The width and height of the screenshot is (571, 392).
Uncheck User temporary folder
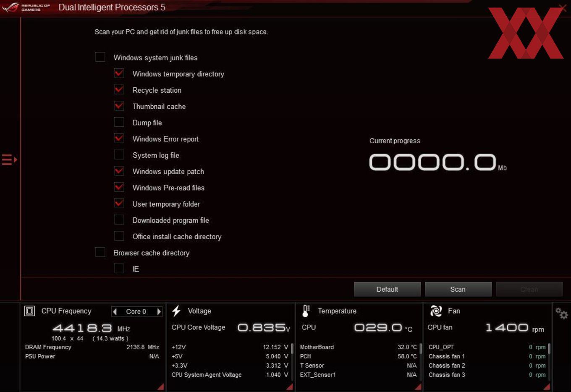point(119,204)
